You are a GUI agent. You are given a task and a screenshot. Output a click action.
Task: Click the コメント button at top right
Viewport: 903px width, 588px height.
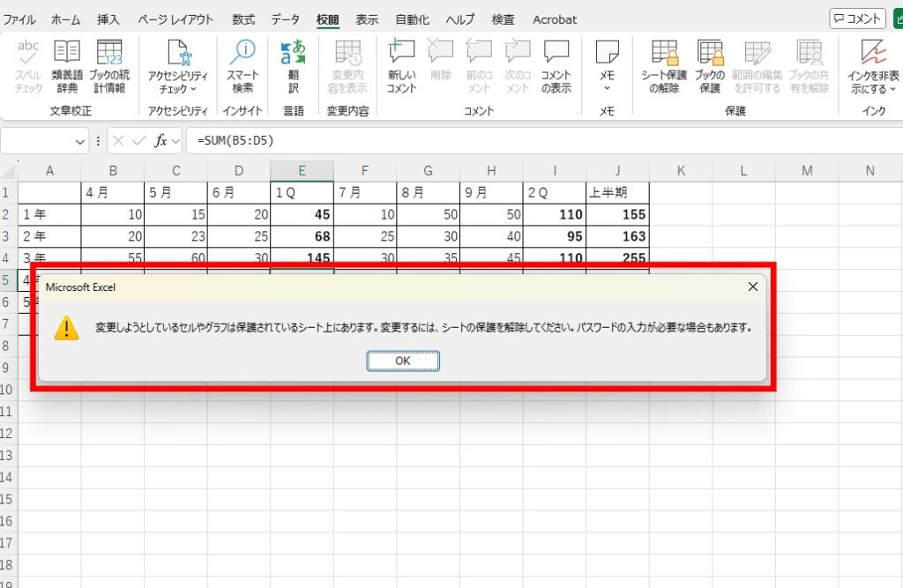pos(857,19)
